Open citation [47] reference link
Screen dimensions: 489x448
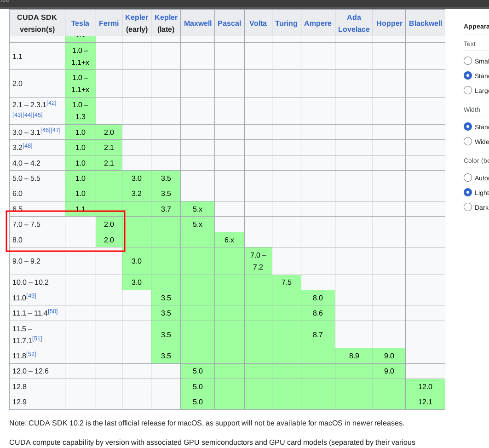pos(56,130)
